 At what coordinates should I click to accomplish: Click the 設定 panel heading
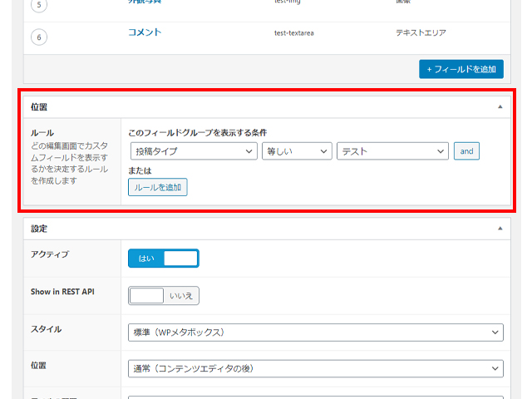pyautogui.click(x=39, y=229)
